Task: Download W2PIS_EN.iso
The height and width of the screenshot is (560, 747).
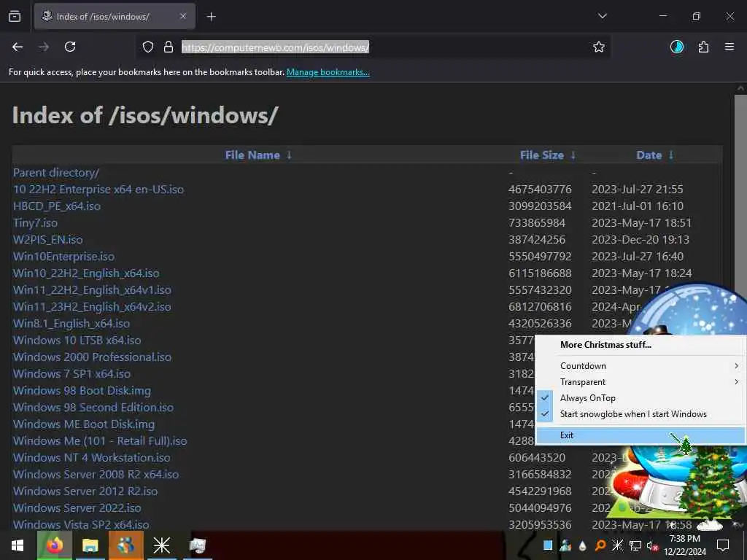Action: (47, 239)
